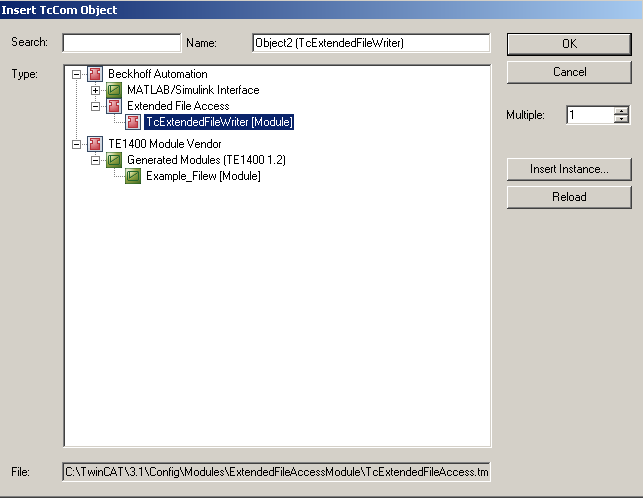Collapse the TE1400 Module Vendor node

tap(76, 144)
